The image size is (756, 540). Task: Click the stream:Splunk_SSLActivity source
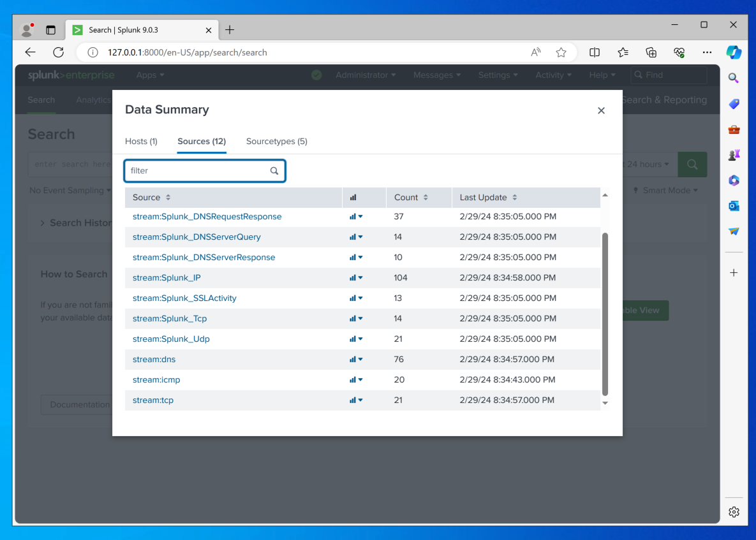point(184,298)
